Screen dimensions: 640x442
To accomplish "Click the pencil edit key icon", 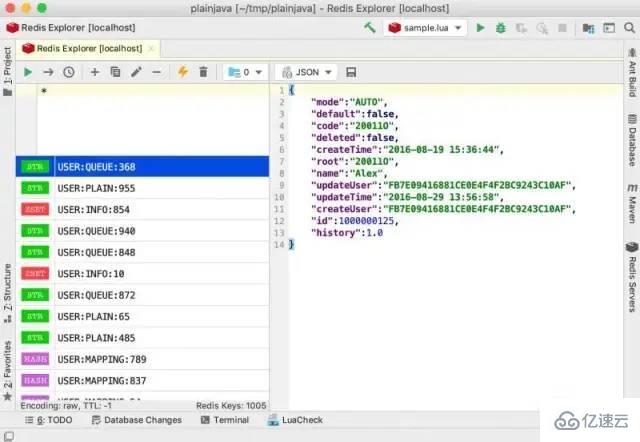I will (135, 72).
